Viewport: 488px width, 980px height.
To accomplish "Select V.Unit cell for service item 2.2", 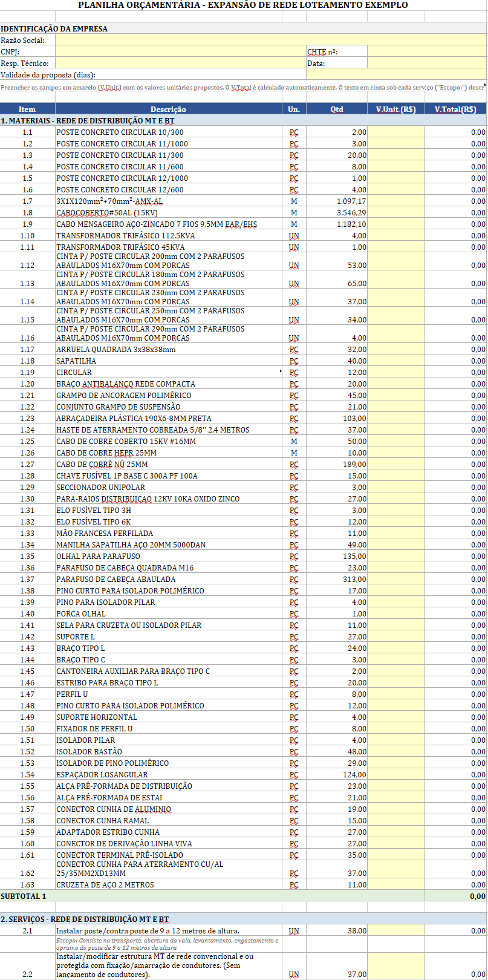I will pos(396,966).
